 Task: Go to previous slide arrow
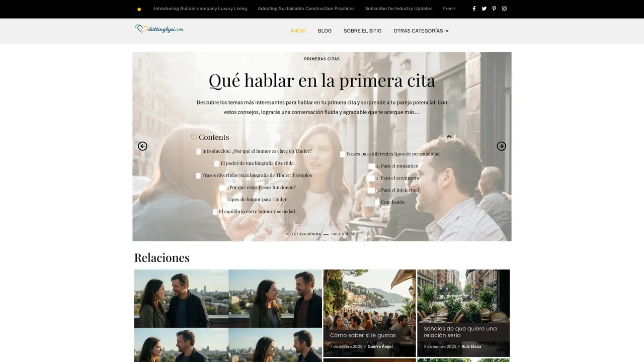[142, 146]
